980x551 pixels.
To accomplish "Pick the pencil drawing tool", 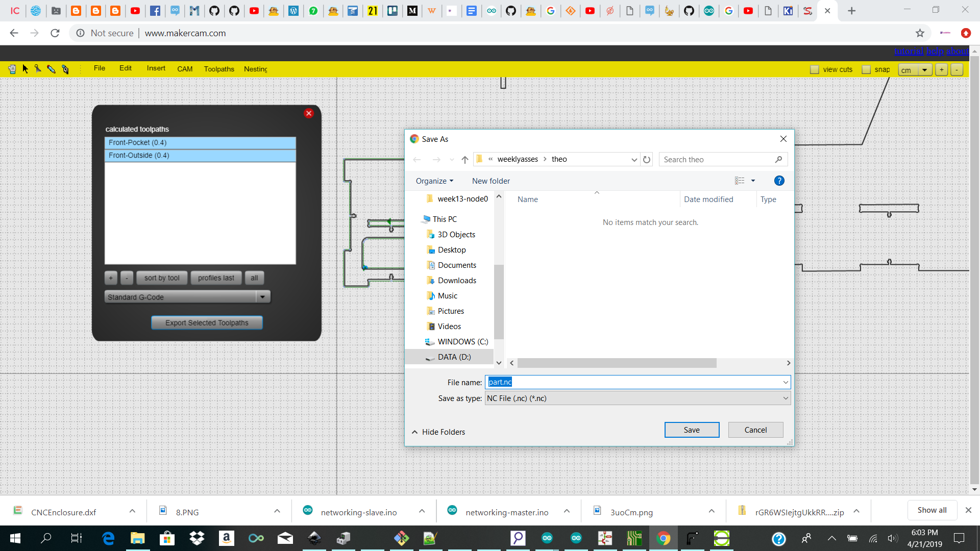I will [51, 69].
